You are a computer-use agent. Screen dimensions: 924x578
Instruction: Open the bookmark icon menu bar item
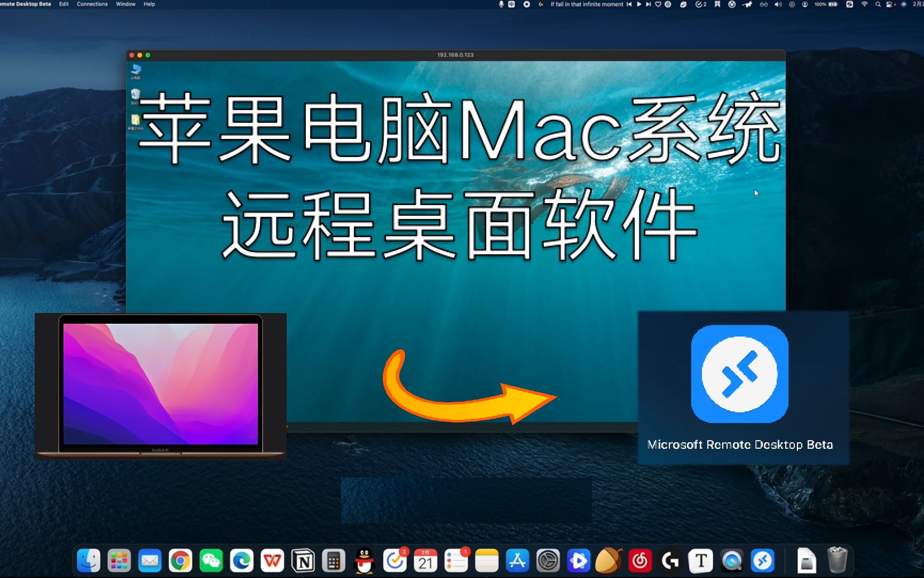click(x=717, y=4)
